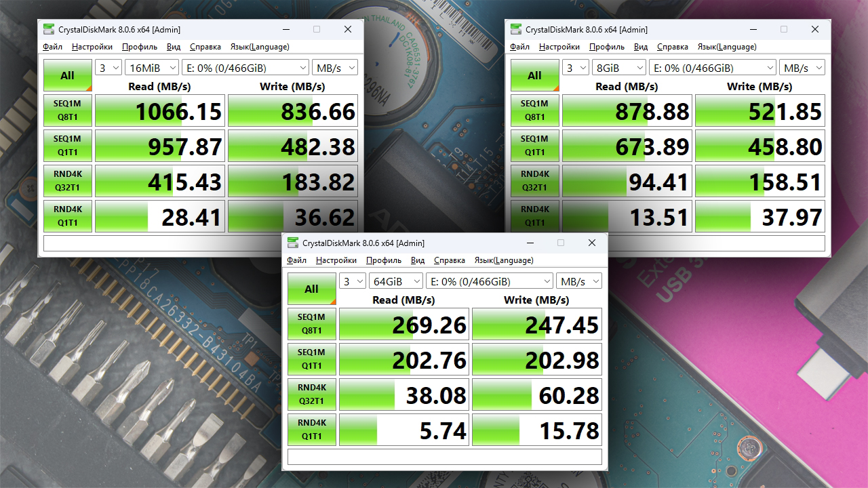Click the comment field at the bottom of the 16MiB window
Viewport: 868px width, 488px height.
[201, 243]
